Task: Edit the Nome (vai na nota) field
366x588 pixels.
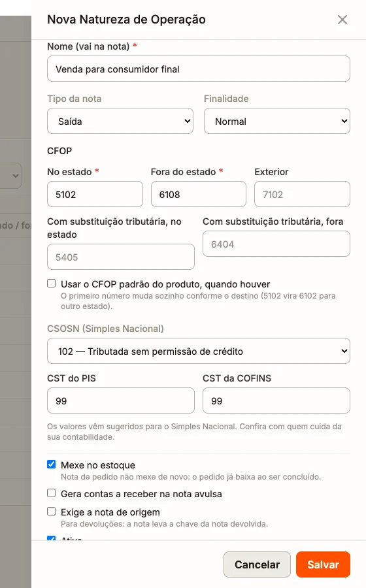Action: coord(199,69)
